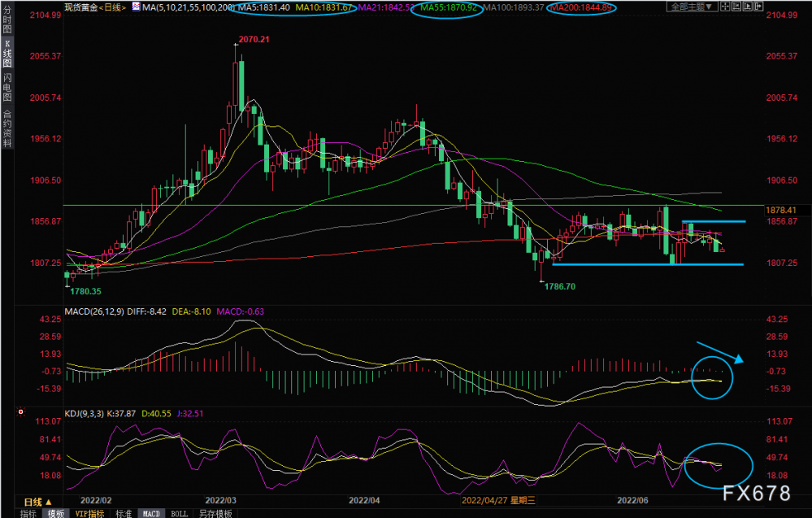Open the VIP指标 tab
This screenshot has height=518, width=812.
point(89,513)
